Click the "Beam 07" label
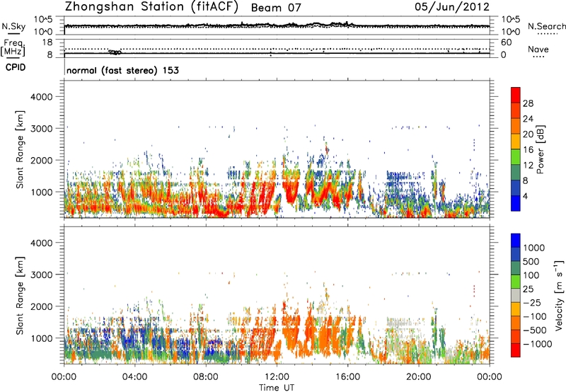This screenshot has height=392, width=566. coord(276,8)
